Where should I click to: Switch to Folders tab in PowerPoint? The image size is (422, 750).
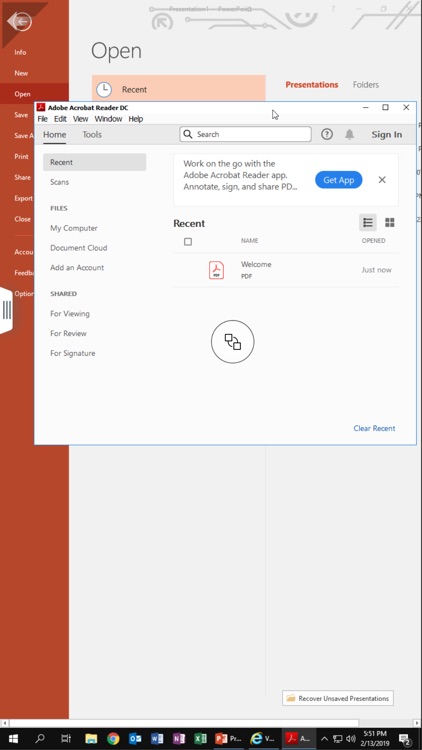coord(366,85)
